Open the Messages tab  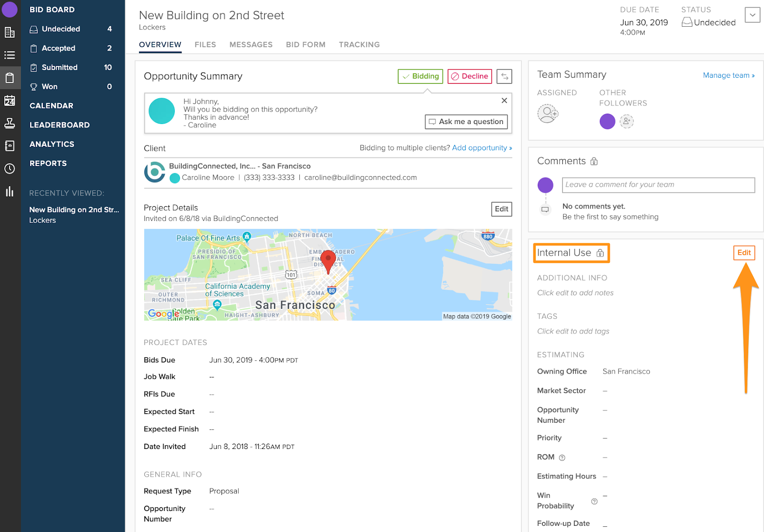click(251, 44)
